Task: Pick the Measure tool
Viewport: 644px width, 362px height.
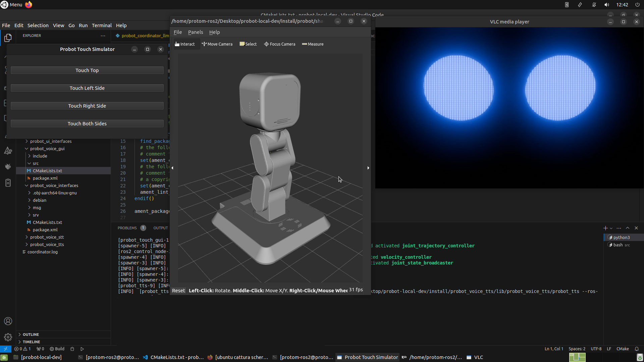Action: point(313,44)
